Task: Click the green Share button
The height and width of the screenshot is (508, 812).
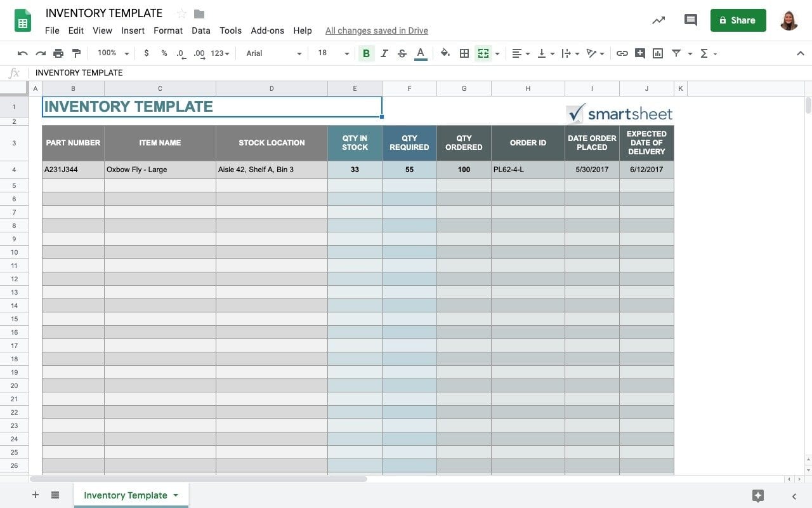Action: (738, 20)
